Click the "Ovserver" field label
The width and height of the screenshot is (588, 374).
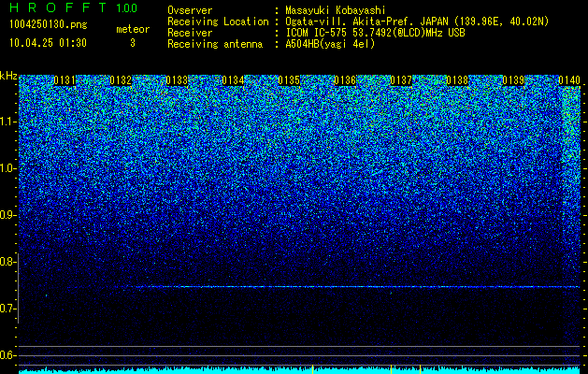point(190,10)
